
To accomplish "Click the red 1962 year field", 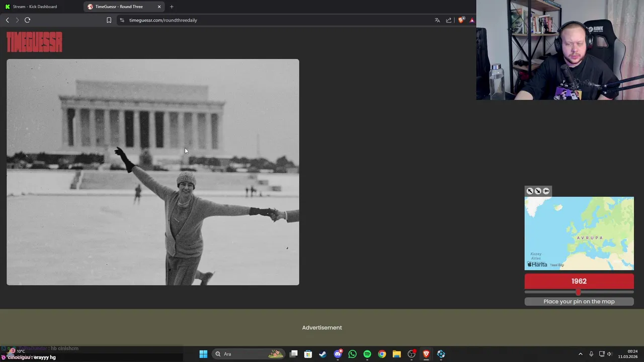I will [x=579, y=281].
